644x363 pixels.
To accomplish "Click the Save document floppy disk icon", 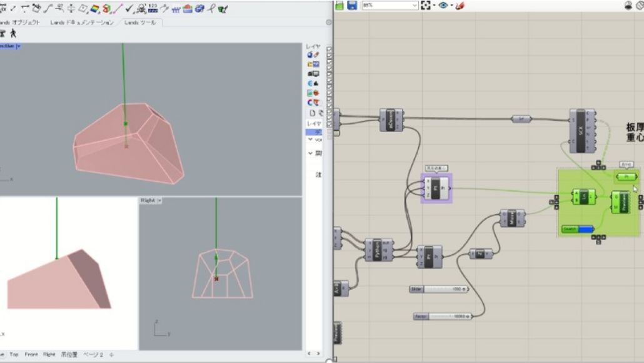I will point(352,5).
